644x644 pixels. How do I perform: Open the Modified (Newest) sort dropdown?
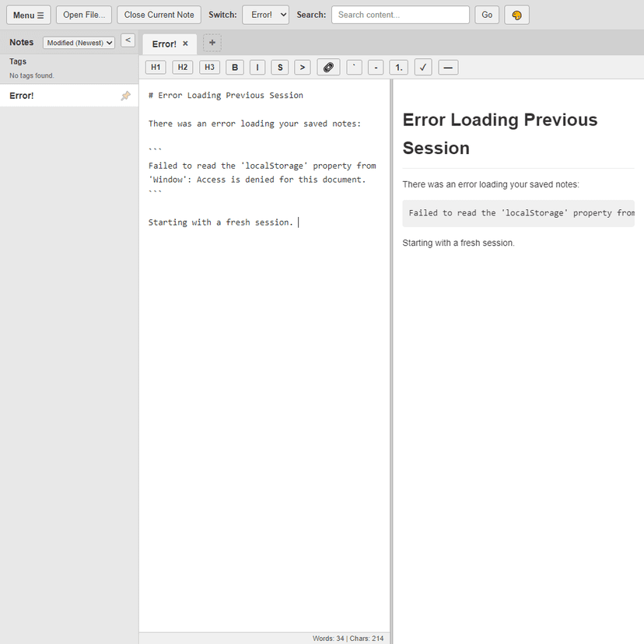(x=78, y=42)
